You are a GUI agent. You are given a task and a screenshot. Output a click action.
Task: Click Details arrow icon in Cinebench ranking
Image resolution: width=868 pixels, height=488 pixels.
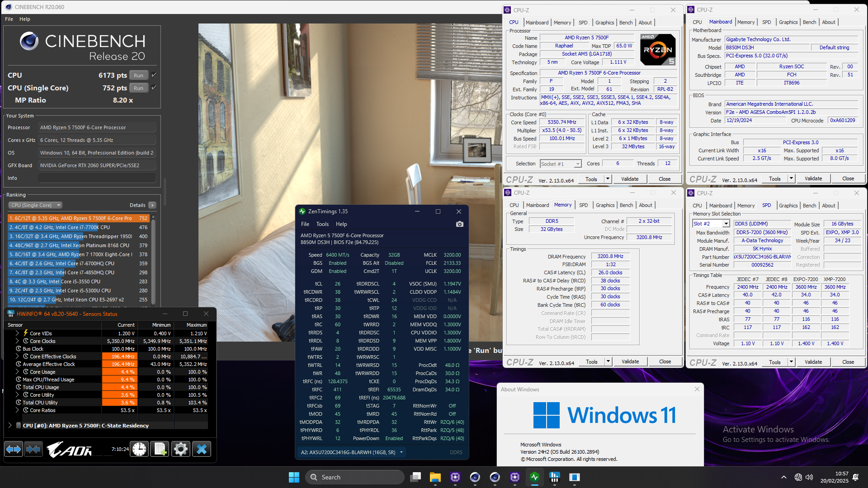pos(152,205)
